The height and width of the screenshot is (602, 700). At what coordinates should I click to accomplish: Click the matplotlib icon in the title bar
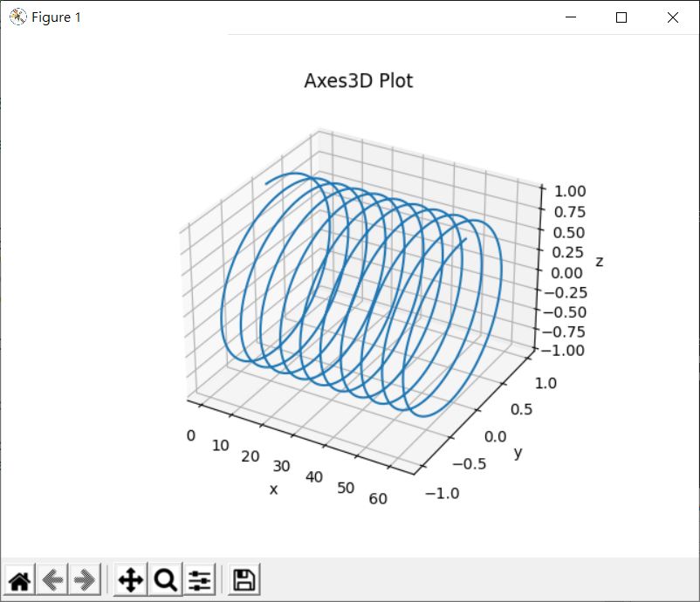[x=17, y=17]
